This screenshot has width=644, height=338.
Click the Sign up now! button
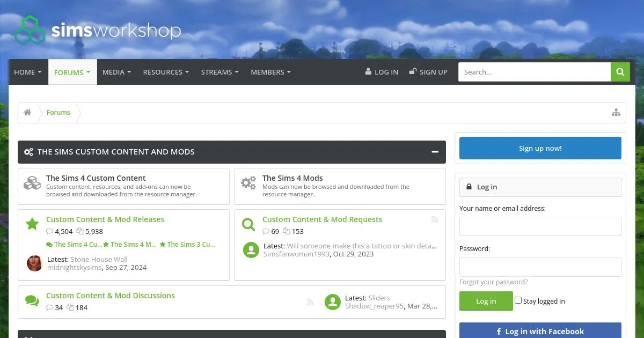click(x=540, y=148)
